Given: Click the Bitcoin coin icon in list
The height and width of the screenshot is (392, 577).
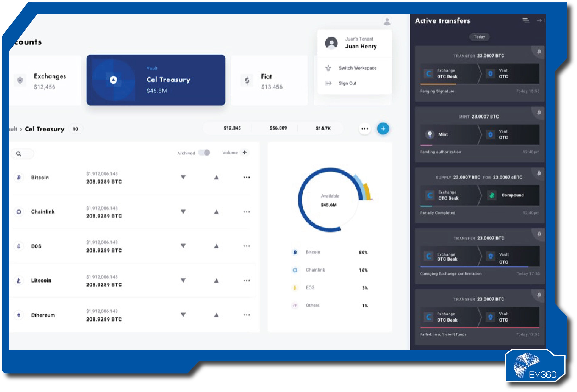Looking at the screenshot, I should click(19, 177).
